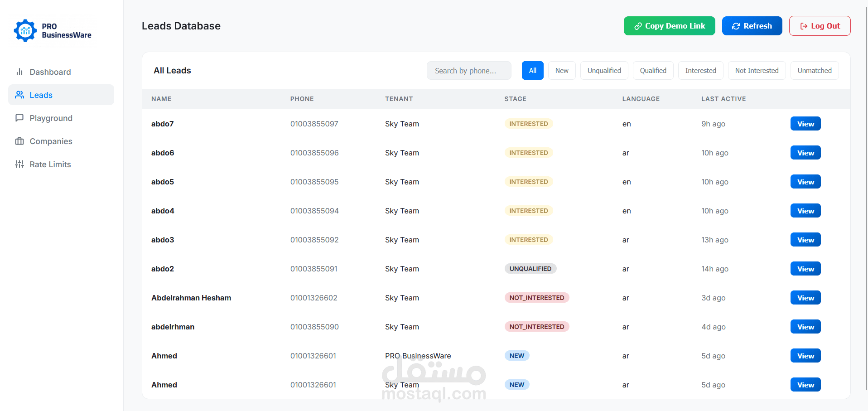The height and width of the screenshot is (411, 868).
Task: Click the STAGE column header
Action: coord(516,99)
